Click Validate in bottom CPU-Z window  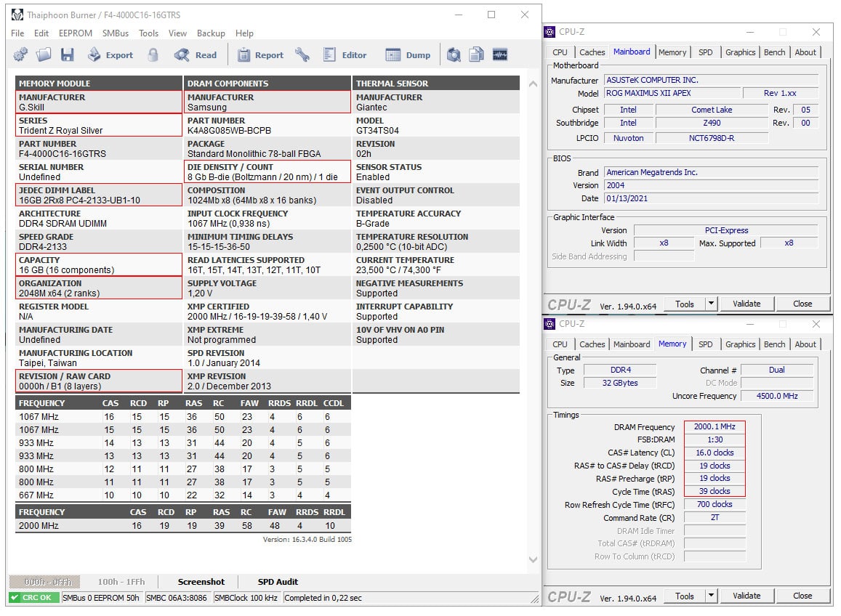[x=747, y=596]
